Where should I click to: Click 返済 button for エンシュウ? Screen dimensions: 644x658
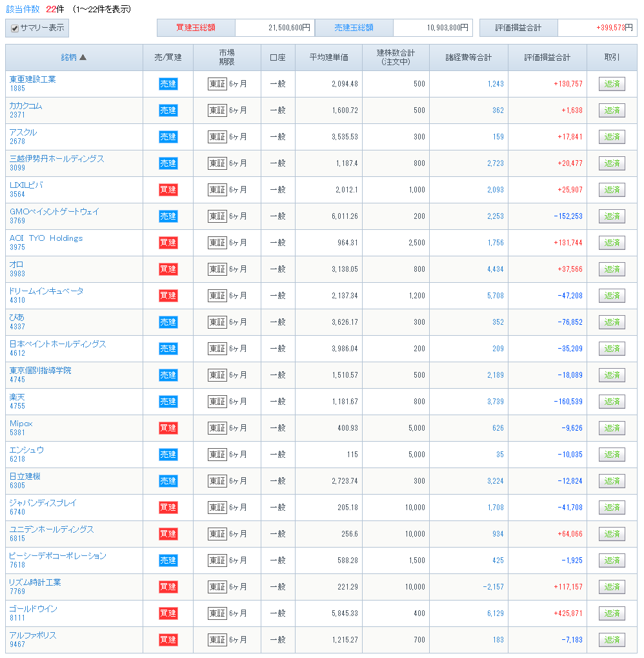(612, 455)
